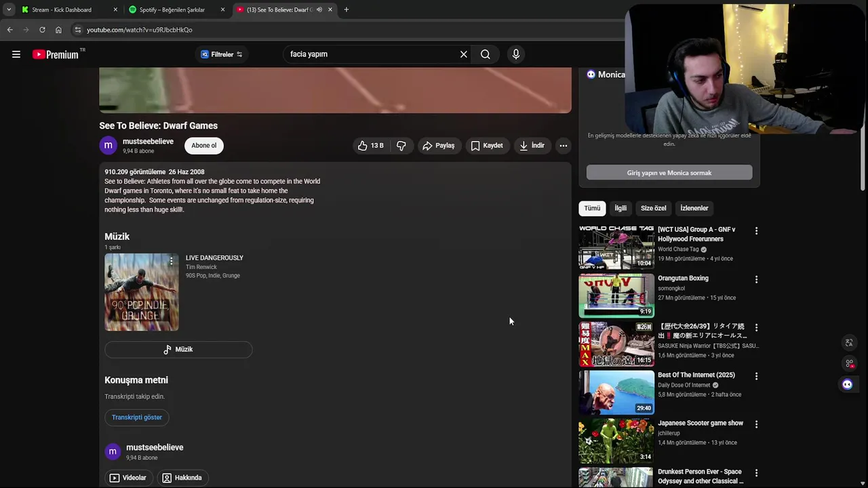868x488 pixels.
Task: Open Japanese Scooter game show title
Action: pyautogui.click(x=701, y=423)
